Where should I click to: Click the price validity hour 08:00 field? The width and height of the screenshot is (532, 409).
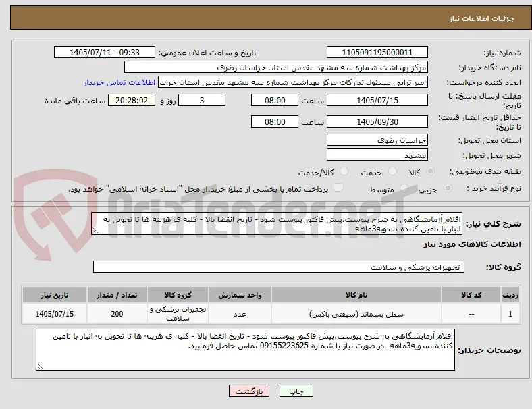pyautogui.click(x=275, y=121)
